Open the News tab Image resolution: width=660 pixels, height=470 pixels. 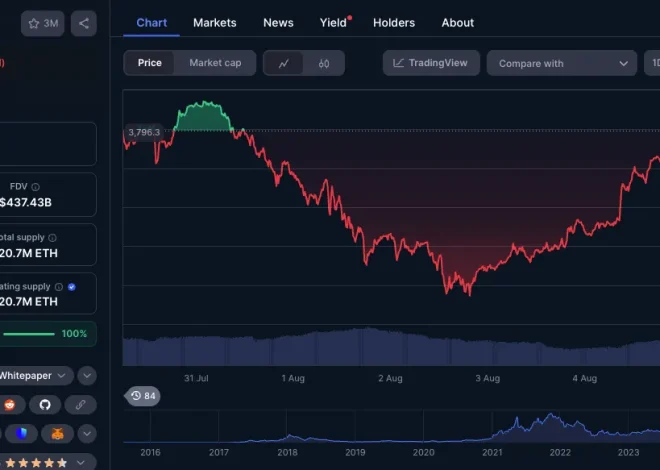click(x=278, y=23)
